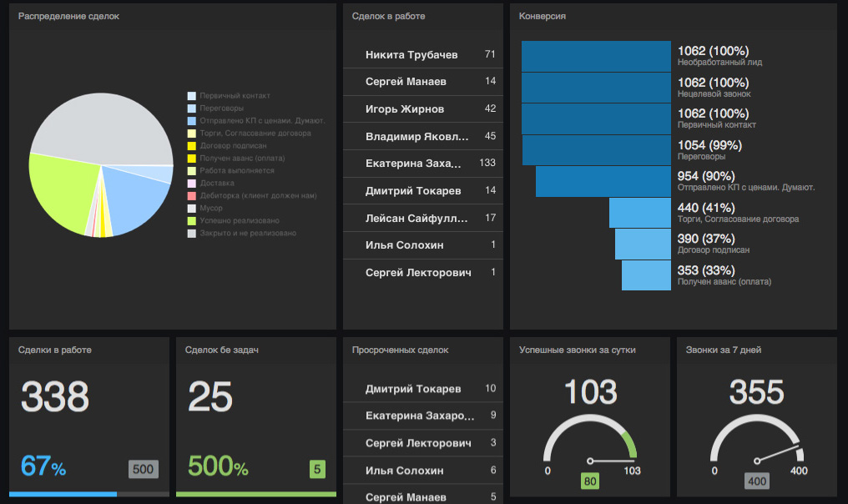Click the green 80 gauge marker
Image resolution: width=848 pixels, height=504 pixels.
tap(590, 481)
